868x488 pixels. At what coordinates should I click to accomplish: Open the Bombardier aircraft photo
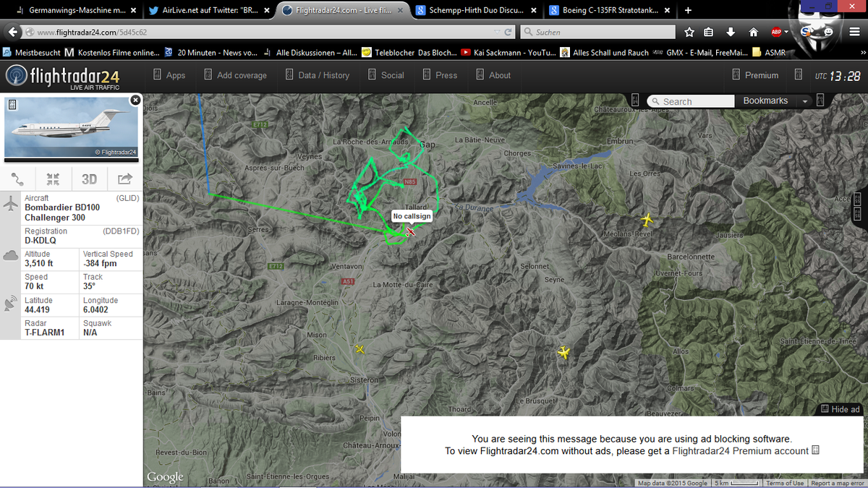(71, 127)
